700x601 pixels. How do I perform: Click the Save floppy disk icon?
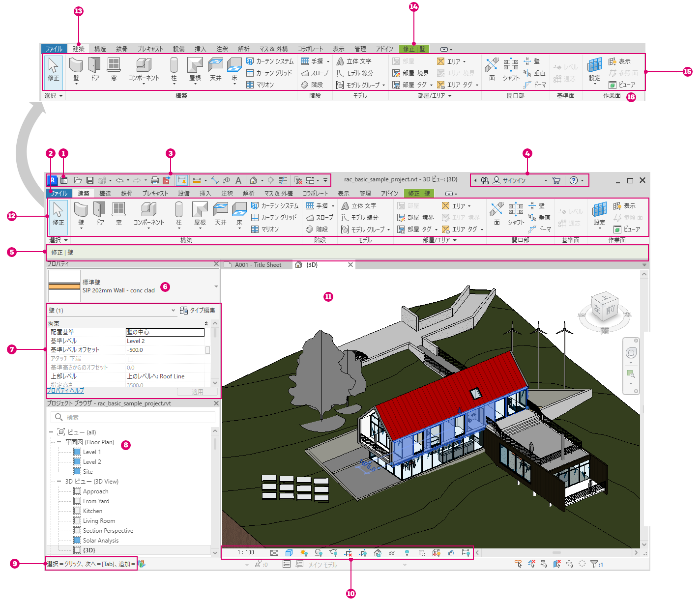click(x=90, y=180)
